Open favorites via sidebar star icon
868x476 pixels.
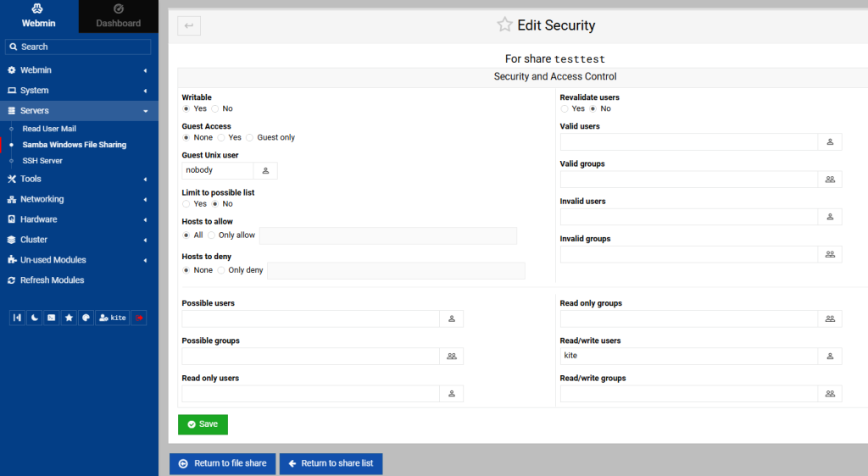pos(70,318)
